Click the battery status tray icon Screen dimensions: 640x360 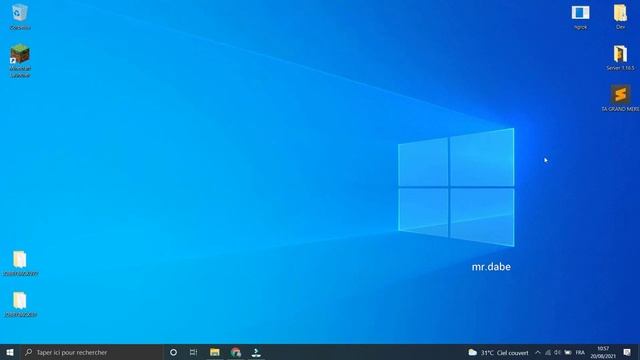click(568, 352)
